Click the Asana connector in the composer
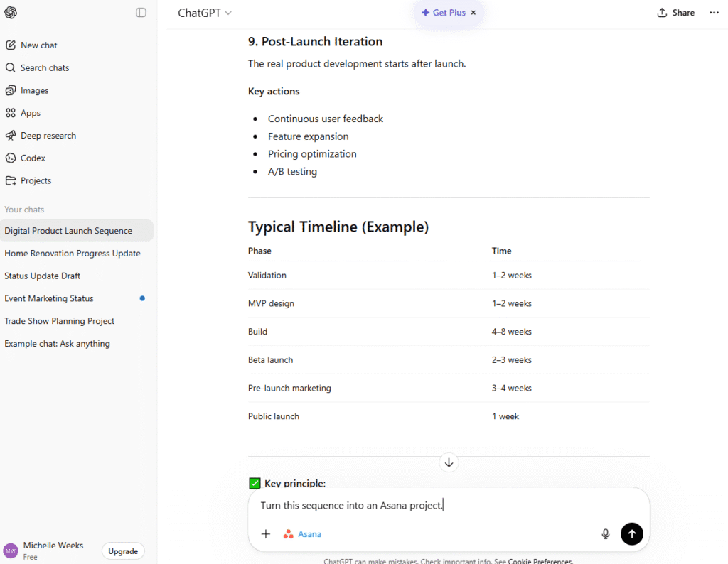 (x=302, y=533)
